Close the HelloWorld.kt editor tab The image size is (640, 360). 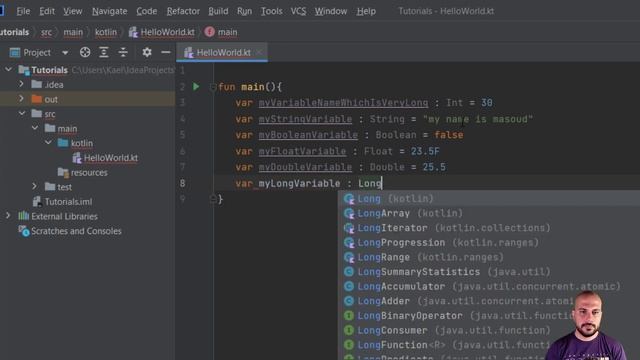(259, 53)
